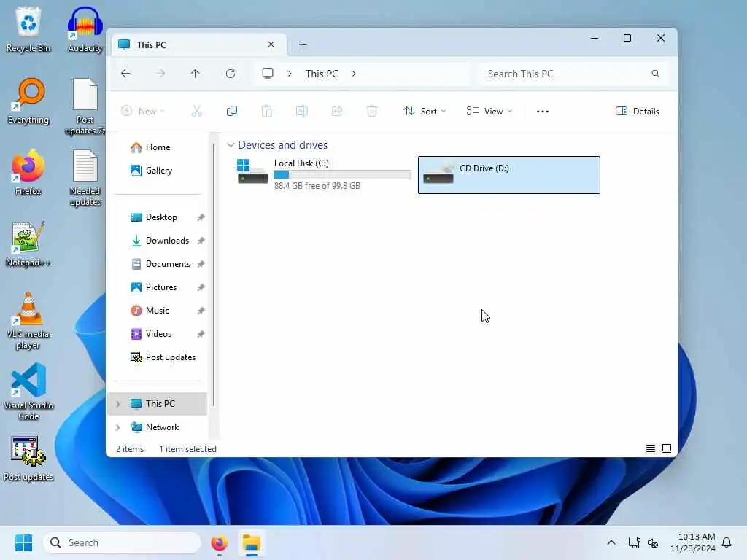
Task: Click the search magnifier icon
Action: tap(656, 74)
